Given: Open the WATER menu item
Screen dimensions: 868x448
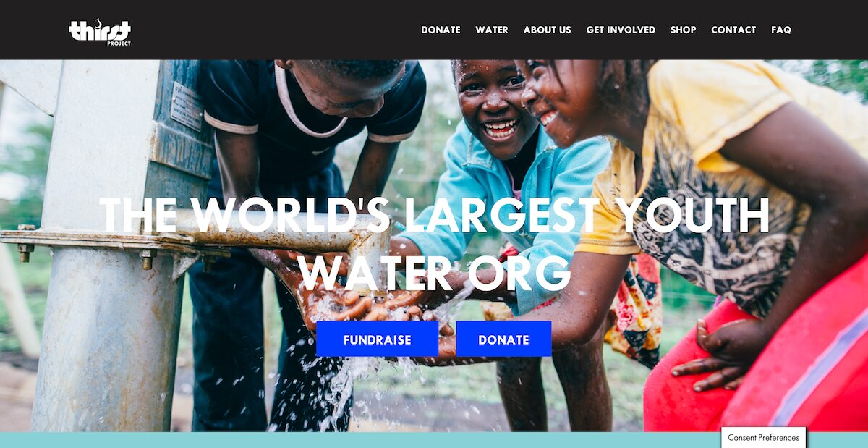Looking at the screenshot, I should click(x=492, y=30).
